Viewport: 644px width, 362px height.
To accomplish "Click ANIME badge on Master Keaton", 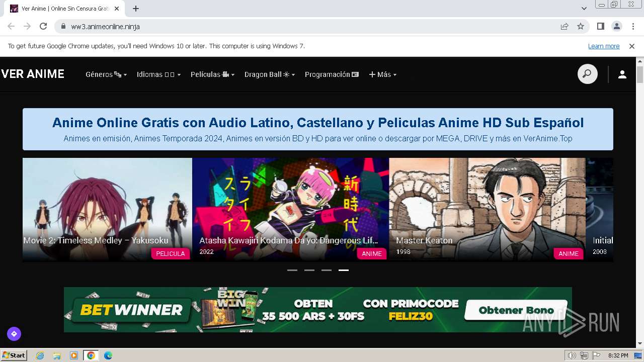I will [569, 253].
